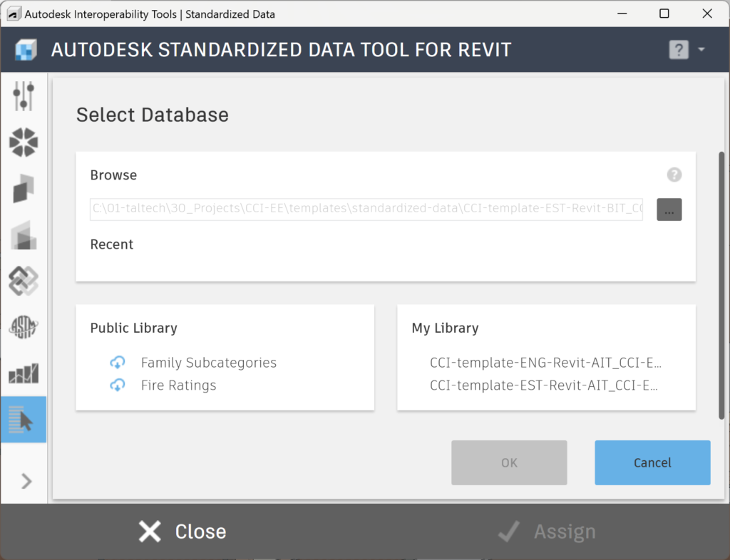Click the database file path field
The image size is (730, 560).
(366, 209)
